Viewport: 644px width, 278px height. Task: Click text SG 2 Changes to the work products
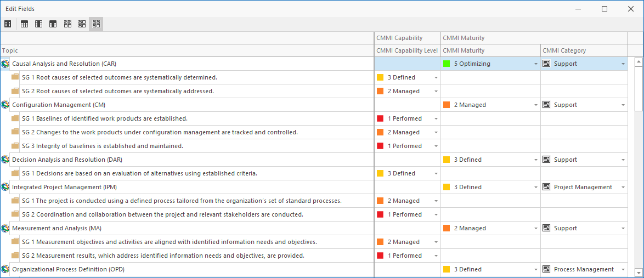pos(160,132)
